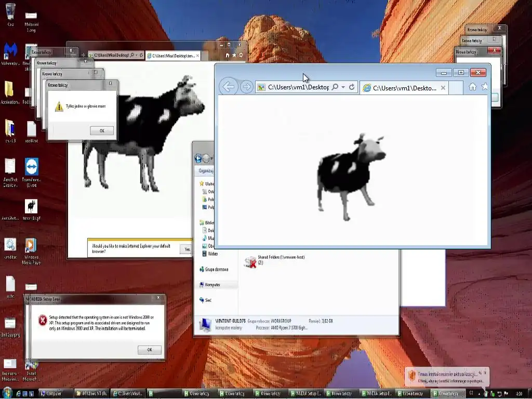Screen dimensions: 532x399
Task: Open Windows Media Player desktop shortcut
Action: 31,251
